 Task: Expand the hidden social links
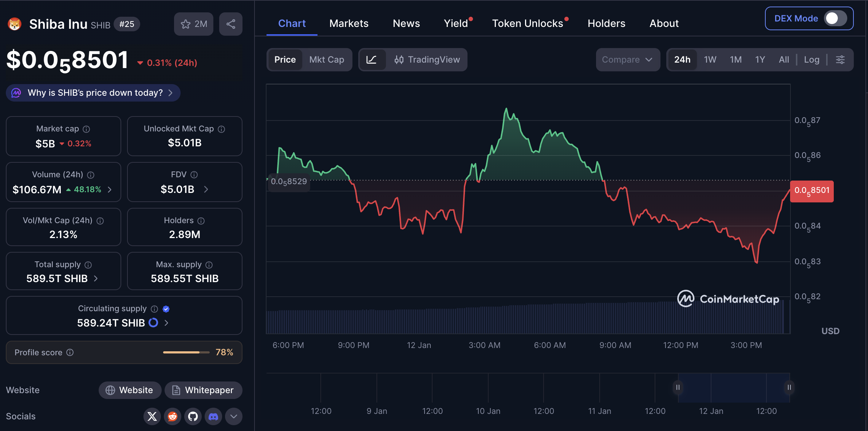pyautogui.click(x=233, y=416)
